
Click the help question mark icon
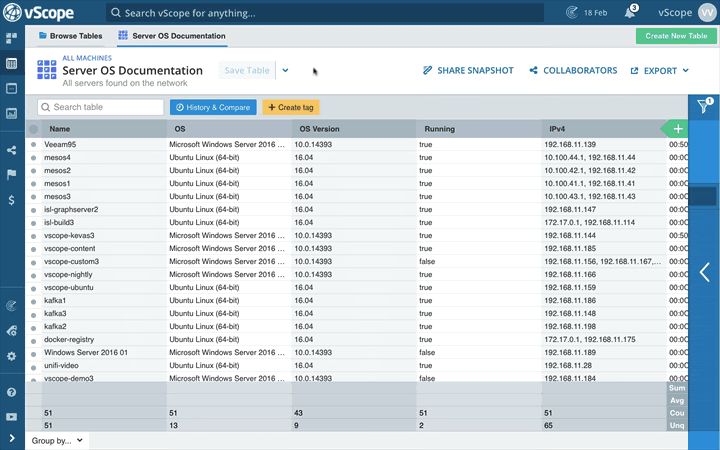tap(11, 392)
